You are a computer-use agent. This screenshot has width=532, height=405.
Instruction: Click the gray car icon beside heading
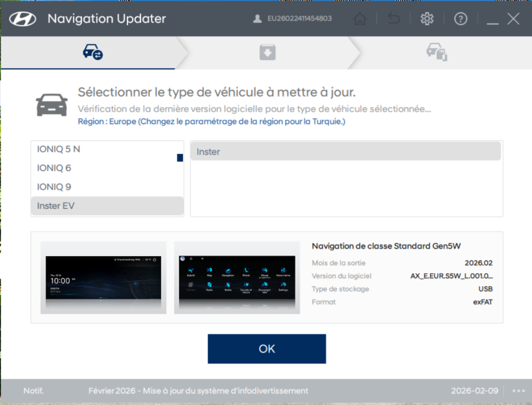[52, 104]
